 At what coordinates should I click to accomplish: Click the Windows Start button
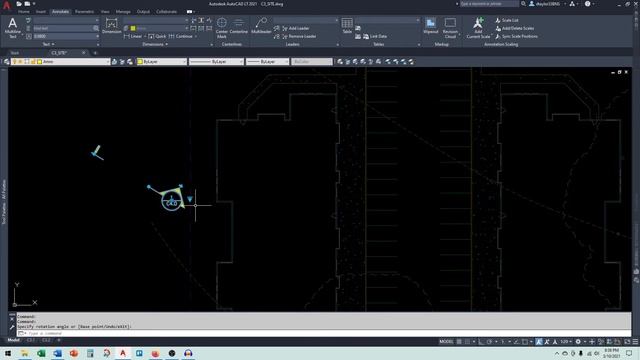[x=8, y=353]
